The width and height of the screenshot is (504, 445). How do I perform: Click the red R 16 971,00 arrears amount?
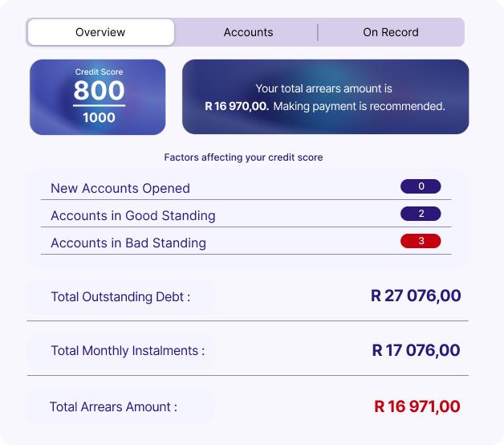pos(417,406)
